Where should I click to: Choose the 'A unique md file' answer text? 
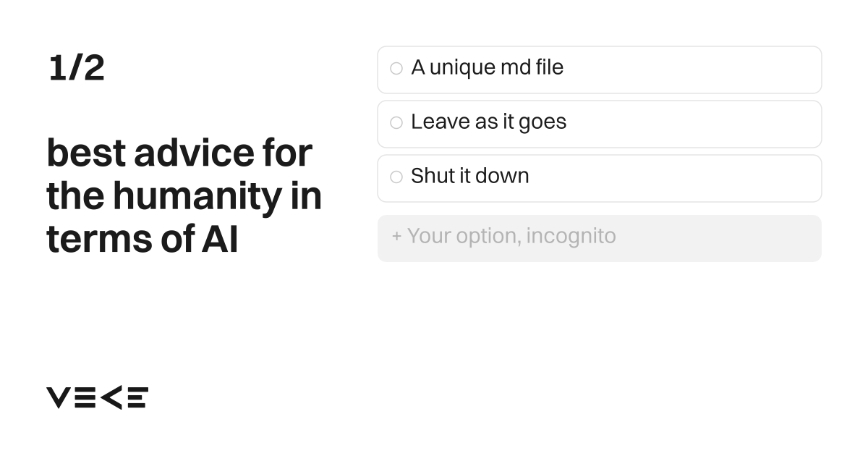pyautogui.click(x=487, y=67)
